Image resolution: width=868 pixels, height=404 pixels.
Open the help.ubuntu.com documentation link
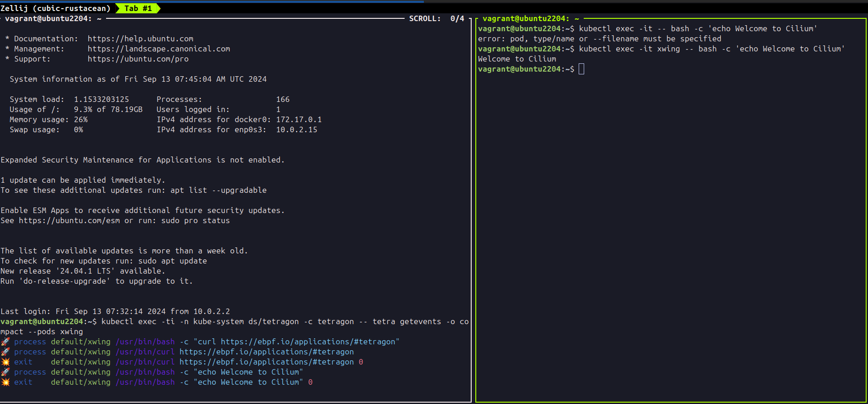click(140, 39)
